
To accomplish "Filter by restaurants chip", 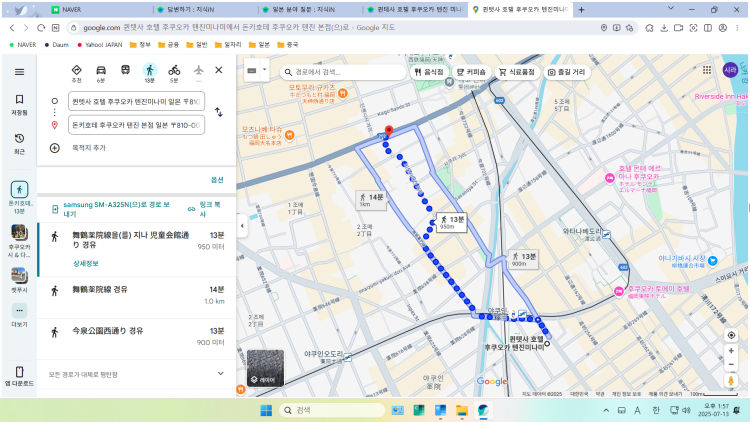I will pyautogui.click(x=430, y=72).
